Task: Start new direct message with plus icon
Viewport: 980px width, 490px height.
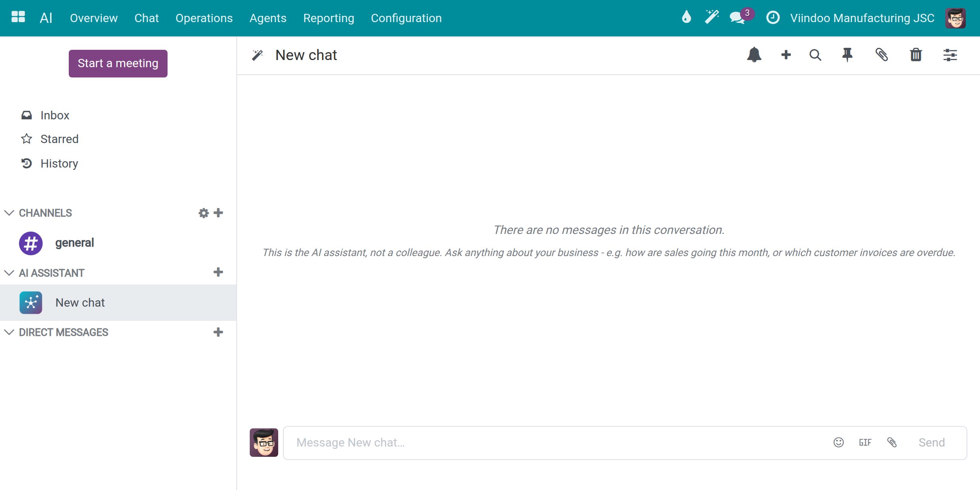Action: coord(218,332)
